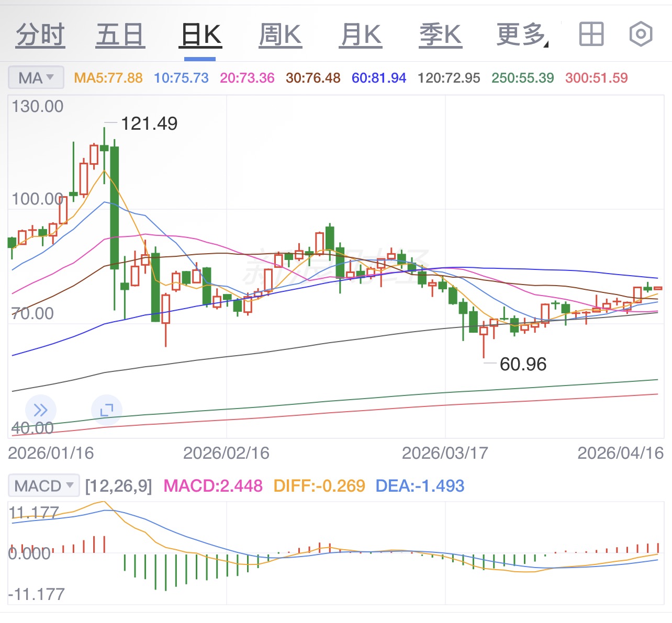Switch to the 周K tab
Viewport: 672px width, 623px height.
click(281, 35)
